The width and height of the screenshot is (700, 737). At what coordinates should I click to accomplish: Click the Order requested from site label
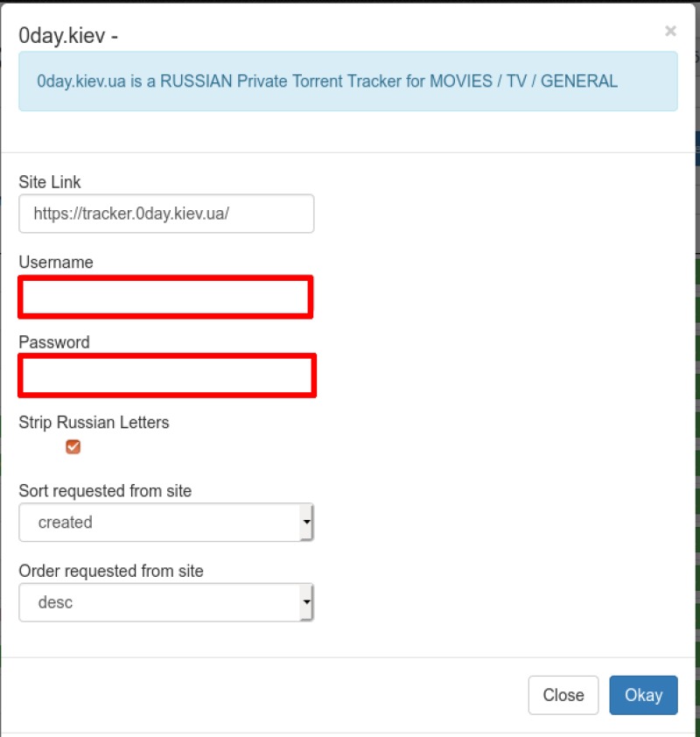(111, 571)
